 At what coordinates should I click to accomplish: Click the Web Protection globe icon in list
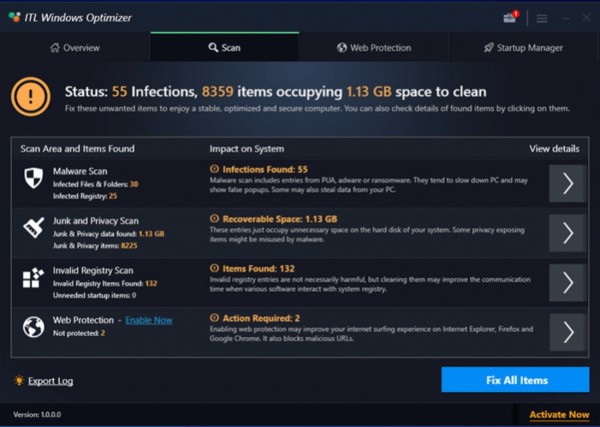[x=33, y=327]
